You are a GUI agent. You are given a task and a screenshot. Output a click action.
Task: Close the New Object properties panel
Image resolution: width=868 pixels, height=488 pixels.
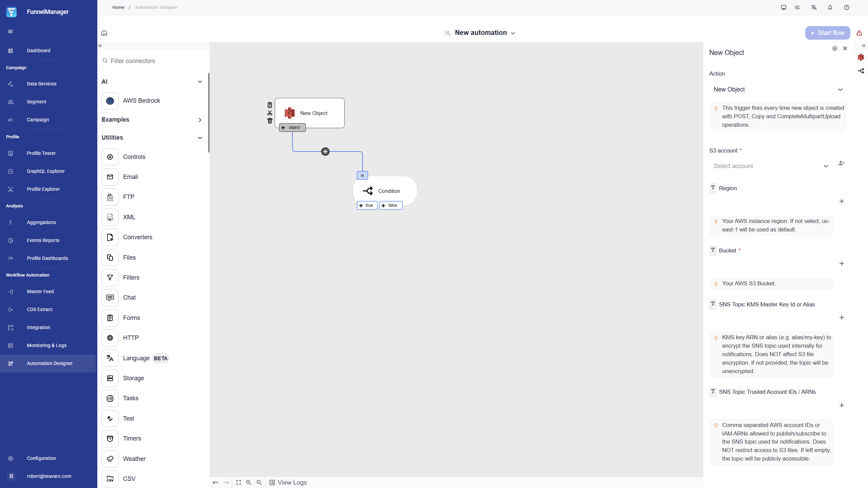point(845,48)
